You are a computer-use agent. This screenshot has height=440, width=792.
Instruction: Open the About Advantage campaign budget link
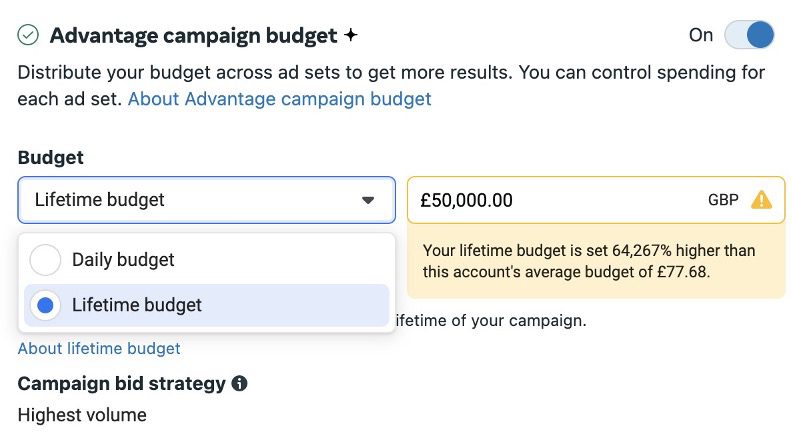pos(279,99)
